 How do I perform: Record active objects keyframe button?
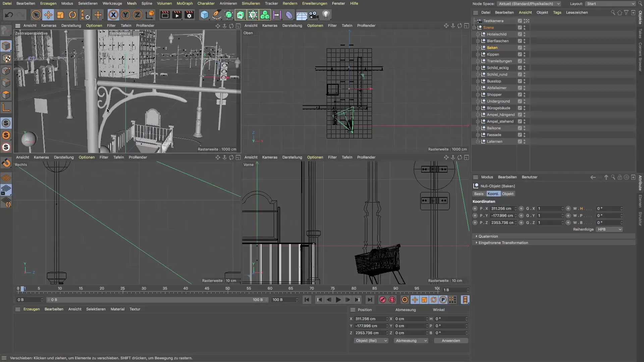click(x=382, y=300)
